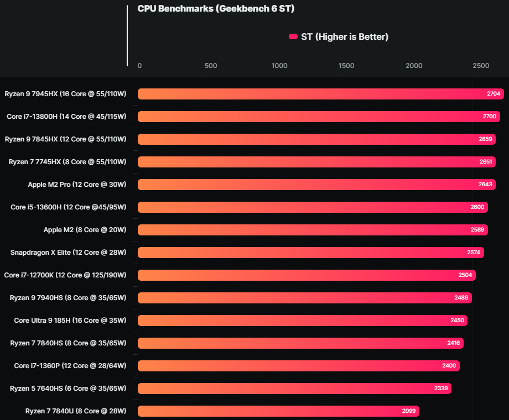Viewport: 509px width, 420px height.
Task: Click the Ryzen 7 7745HX label
Action: pyautogui.click(x=67, y=162)
